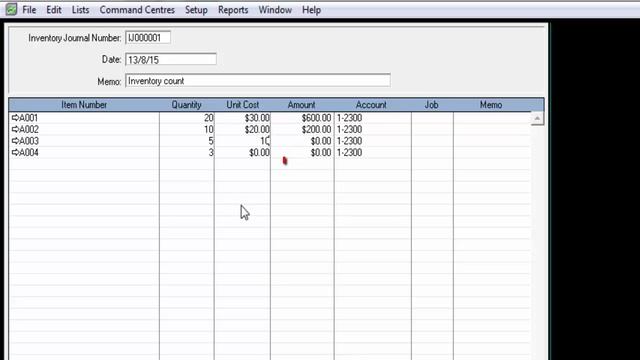640x360 pixels.
Task: Click the zoom arrow next to A003
Action: 15,141
